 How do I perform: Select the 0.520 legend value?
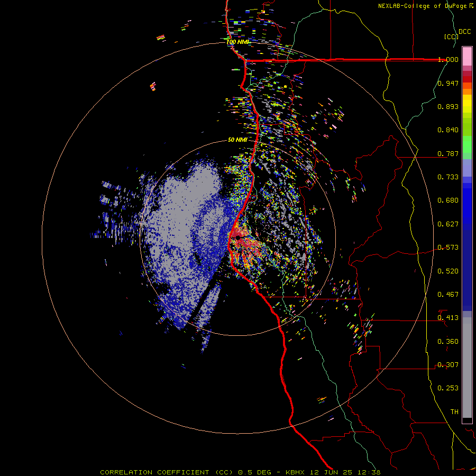[x=448, y=271]
